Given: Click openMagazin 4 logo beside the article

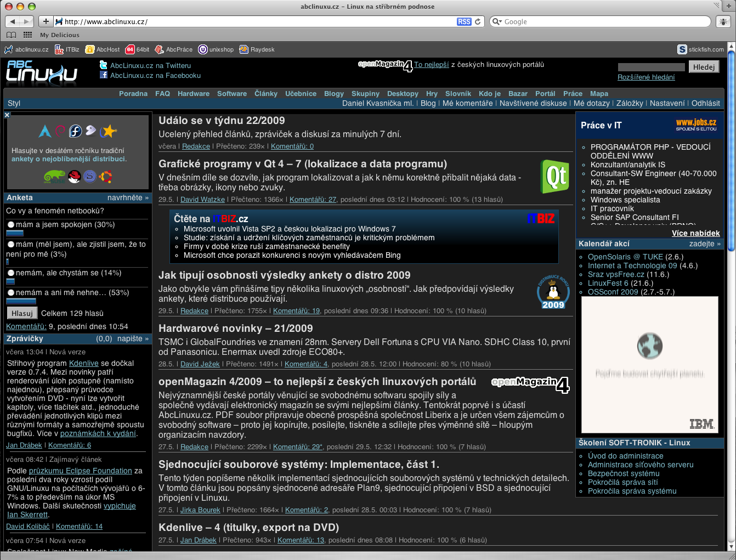Looking at the screenshot, I should click(x=530, y=384).
